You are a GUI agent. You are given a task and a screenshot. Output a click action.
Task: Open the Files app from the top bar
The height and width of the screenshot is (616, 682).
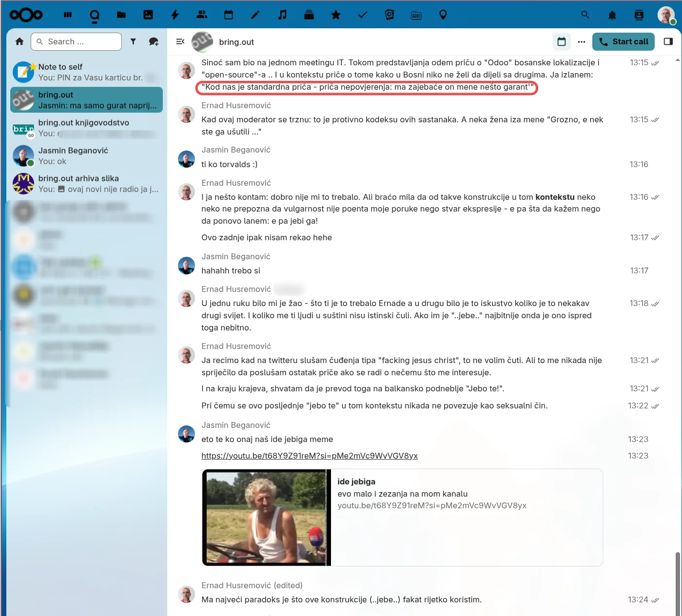click(x=121, y=15)
